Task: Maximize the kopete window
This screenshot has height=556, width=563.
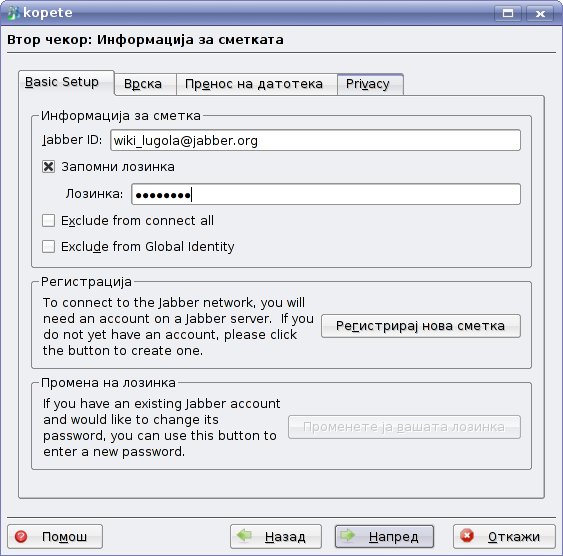Action: pyautogui.click(x=508, y=14)
